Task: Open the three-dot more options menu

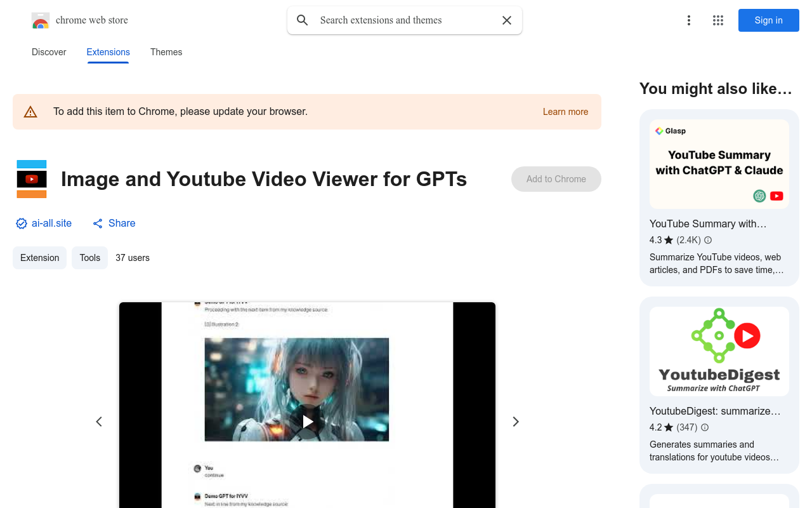Action: coord(688,20)
